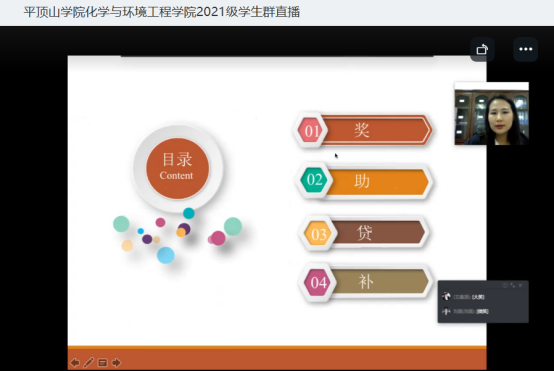Close the chat messages popup
554x371 pixels.
[x=520, y=285]
